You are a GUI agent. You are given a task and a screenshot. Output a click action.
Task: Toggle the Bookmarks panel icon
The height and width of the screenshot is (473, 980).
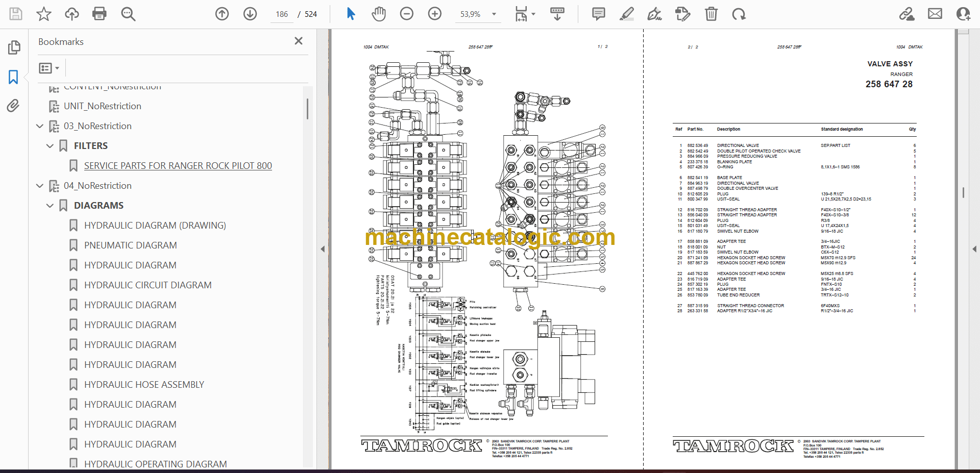[x=14, y=77]
